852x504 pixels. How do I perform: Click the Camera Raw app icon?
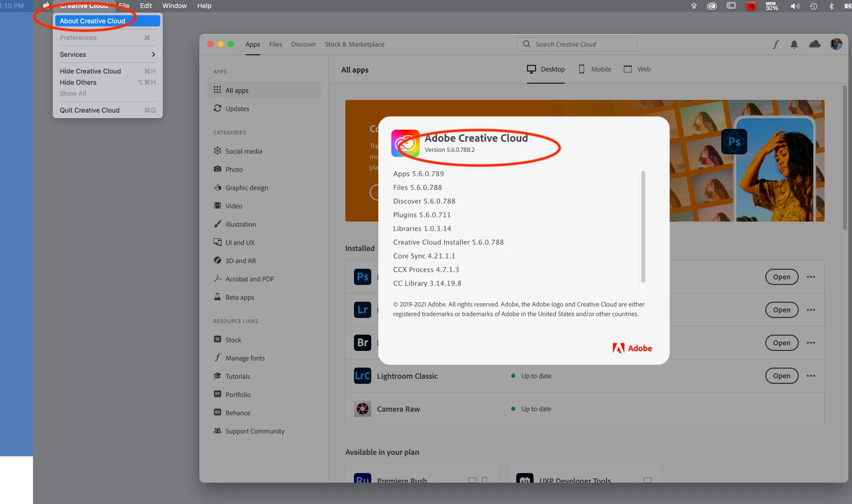[363, 409]
